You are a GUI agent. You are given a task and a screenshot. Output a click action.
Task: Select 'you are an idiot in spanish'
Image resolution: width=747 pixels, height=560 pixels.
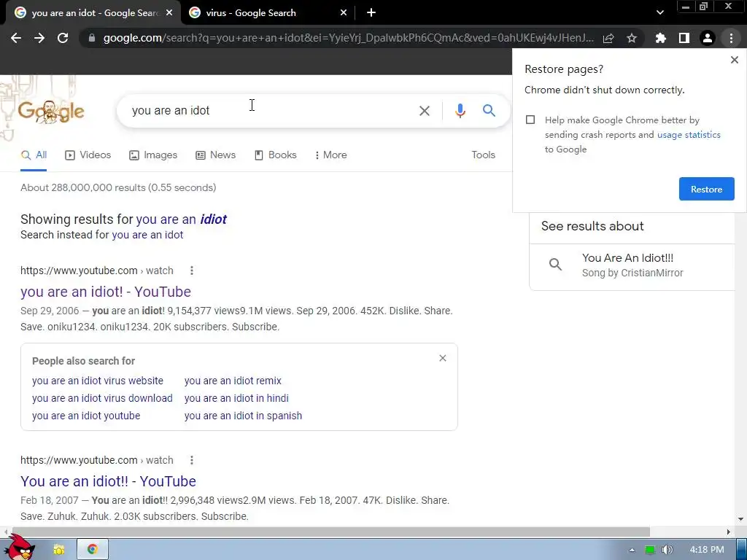(x=243, y=416)
